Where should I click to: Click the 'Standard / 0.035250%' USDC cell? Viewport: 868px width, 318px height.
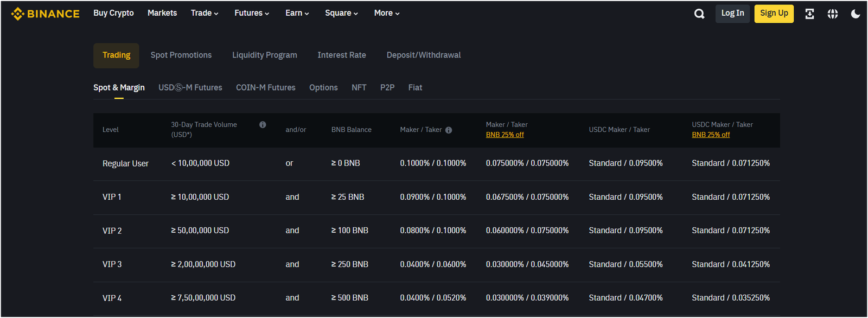tap(731, 298)
